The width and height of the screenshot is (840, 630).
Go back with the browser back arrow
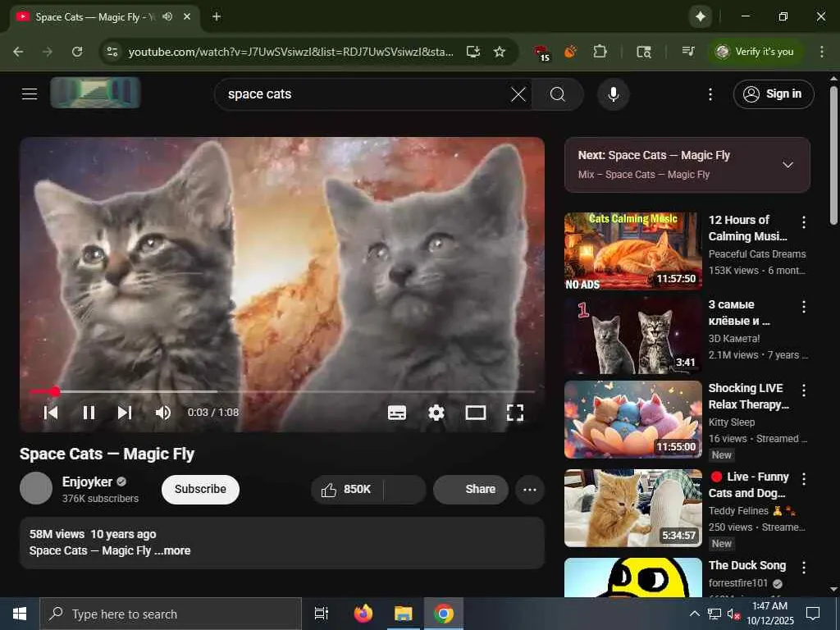[x=18, y=52]
